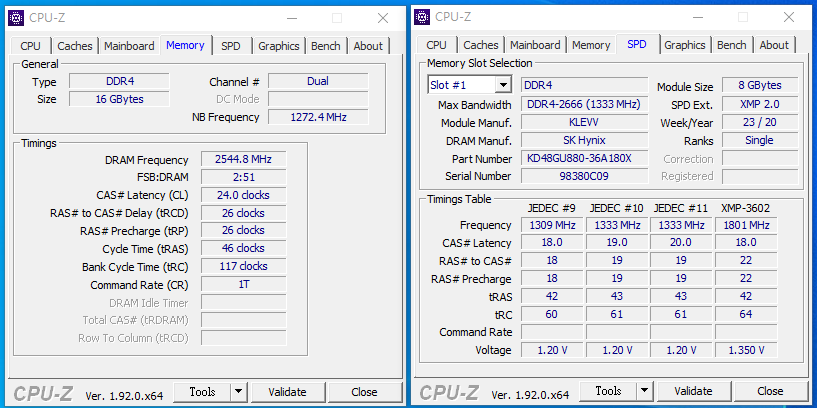Screen dimensions: 817x408
Task: Click empty Correction field in SPD window
Action: (760, 158)
